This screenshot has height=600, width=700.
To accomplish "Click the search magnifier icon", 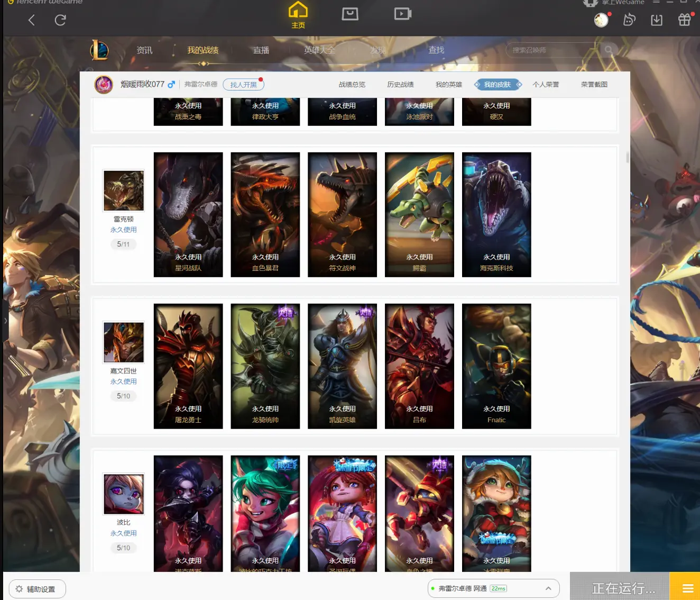I will [x=609, y=50].
